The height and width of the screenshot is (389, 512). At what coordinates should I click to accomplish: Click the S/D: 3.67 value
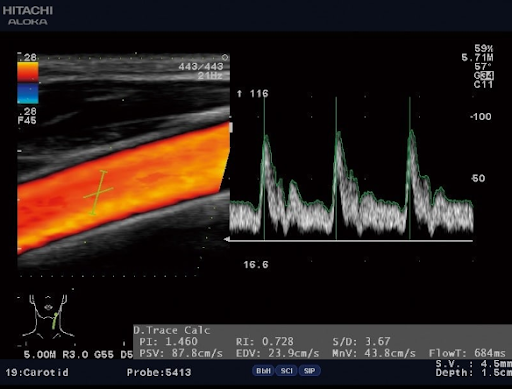pos(361,341)
